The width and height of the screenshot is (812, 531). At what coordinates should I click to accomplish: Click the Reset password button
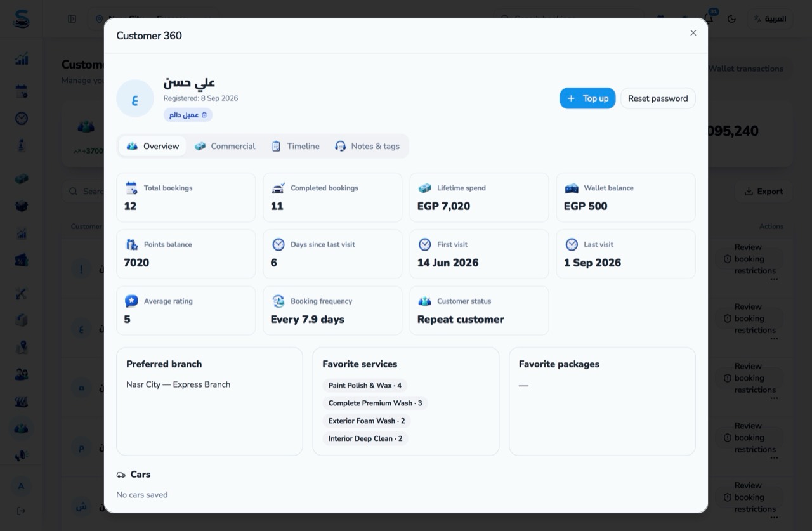[x=658, y=98]
